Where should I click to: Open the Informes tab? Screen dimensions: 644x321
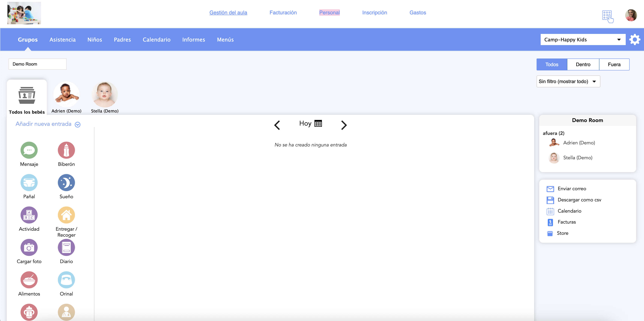(194, 40)
